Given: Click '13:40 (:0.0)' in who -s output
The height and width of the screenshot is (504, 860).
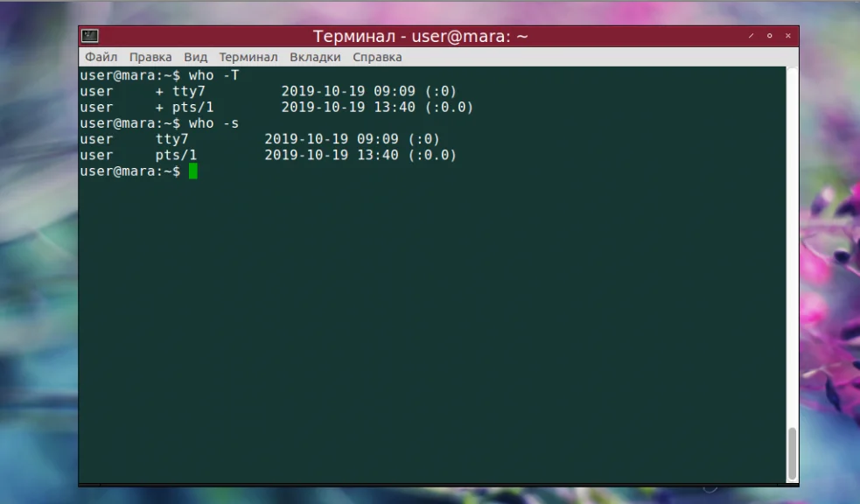Looking at the screenshot, I should tap(407, 155).
